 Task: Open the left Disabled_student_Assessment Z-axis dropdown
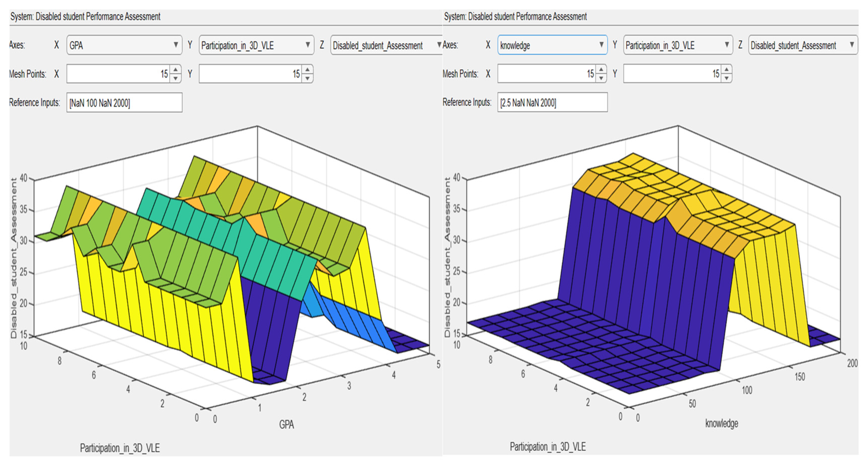pos(386,45)
